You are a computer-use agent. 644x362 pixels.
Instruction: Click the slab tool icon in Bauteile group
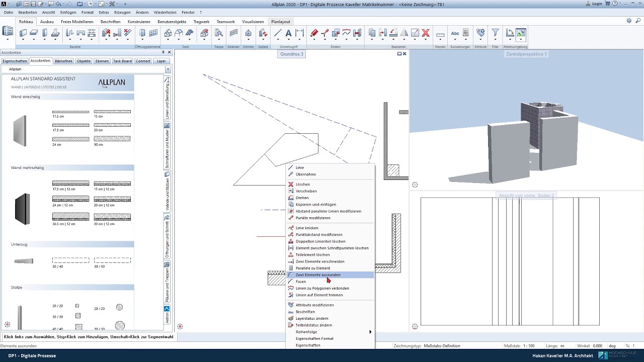[34, 33]
